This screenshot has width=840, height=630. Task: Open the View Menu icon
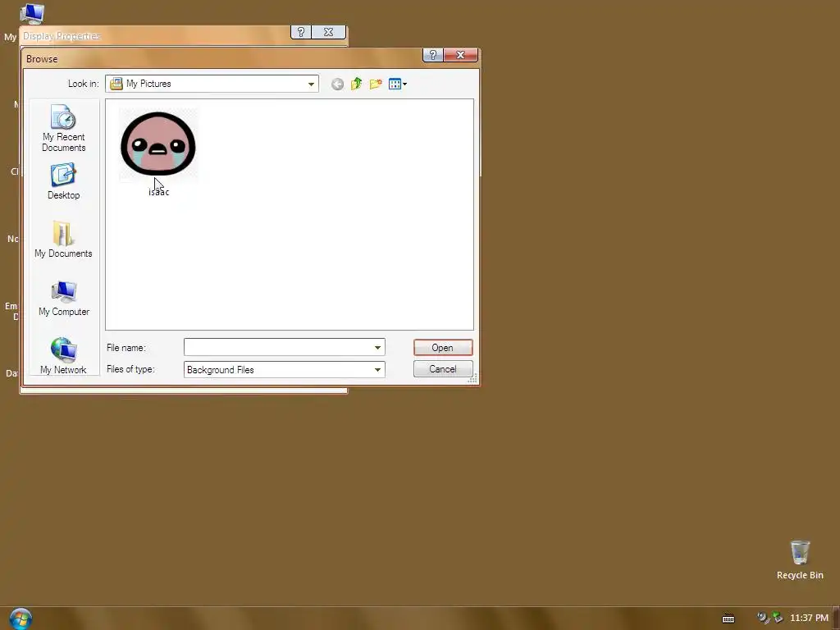398,84
